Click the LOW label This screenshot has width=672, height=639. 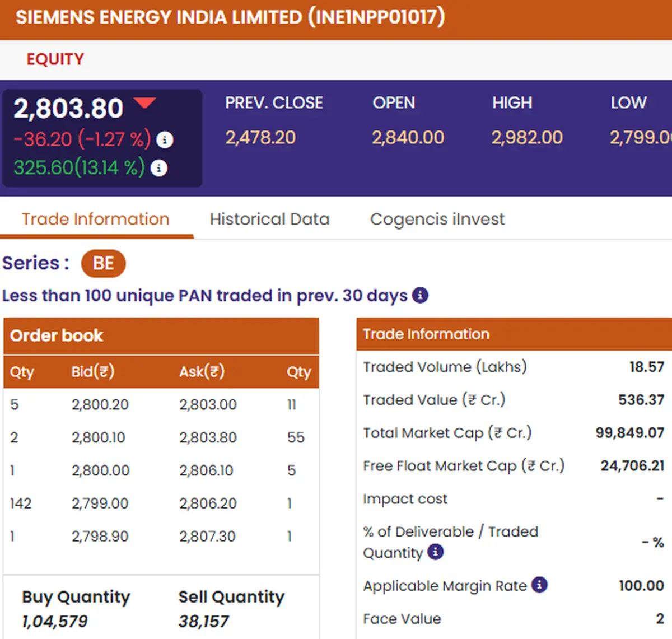(x=629, y=103)
